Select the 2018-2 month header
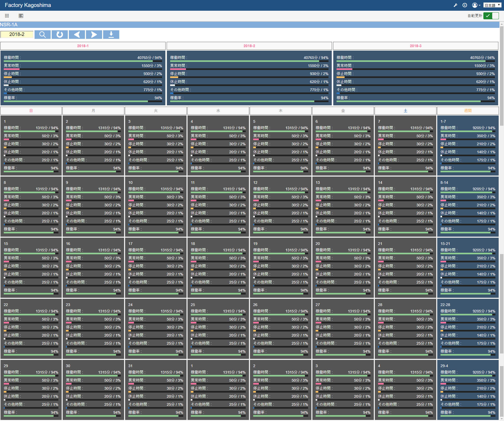This screenshot has height=421, width=504. 249,46
